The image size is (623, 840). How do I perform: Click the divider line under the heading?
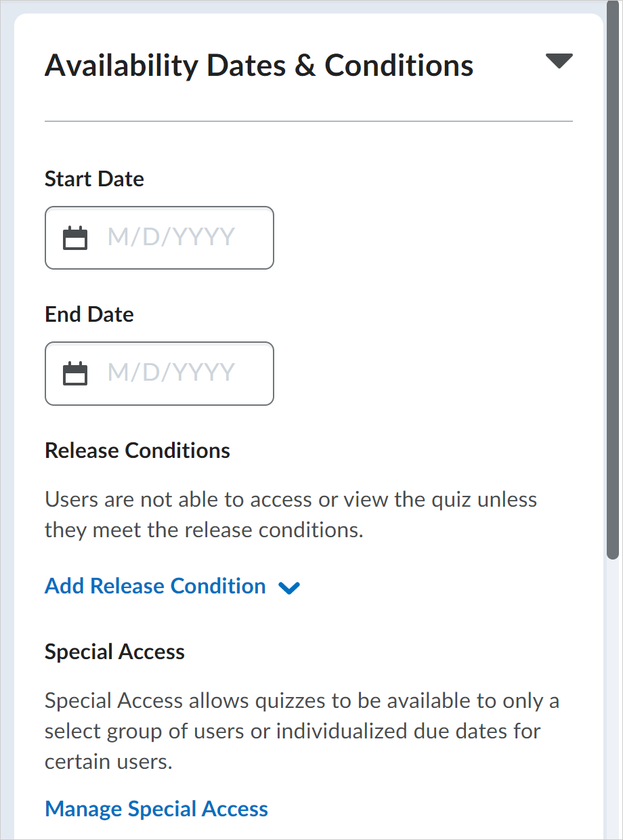click(x=309, y=121)
